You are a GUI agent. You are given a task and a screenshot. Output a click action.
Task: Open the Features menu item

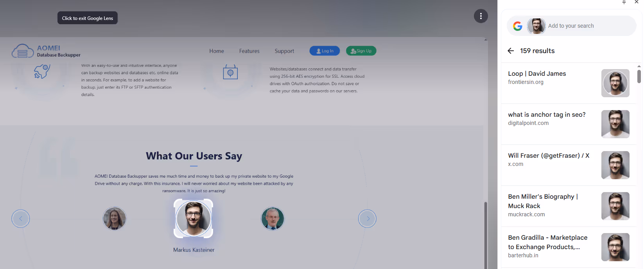click(249, 51)
